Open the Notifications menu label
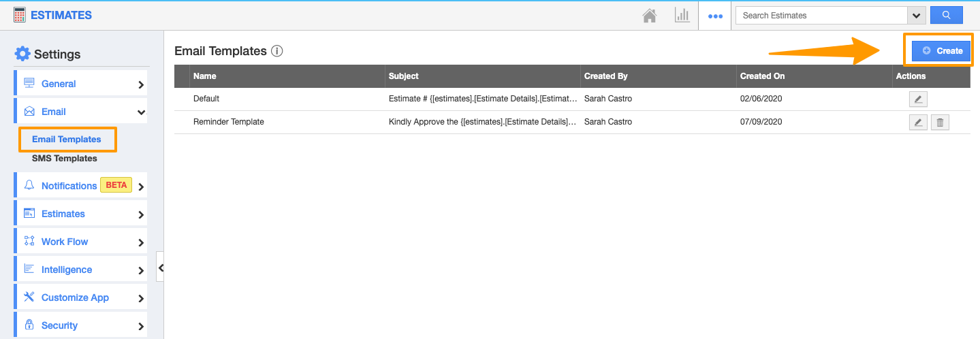 click(x=69, y=186)
